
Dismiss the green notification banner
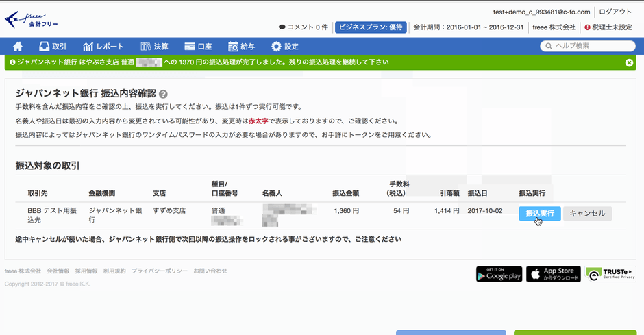[629, 62]
